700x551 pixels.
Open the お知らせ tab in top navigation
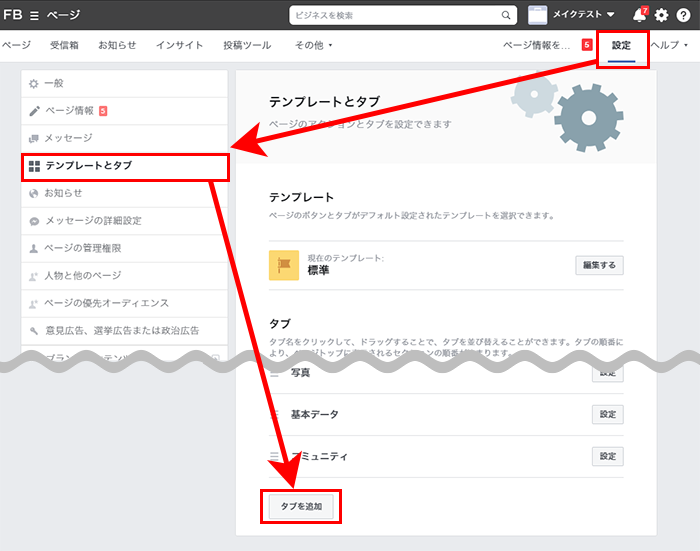(117, 45)
